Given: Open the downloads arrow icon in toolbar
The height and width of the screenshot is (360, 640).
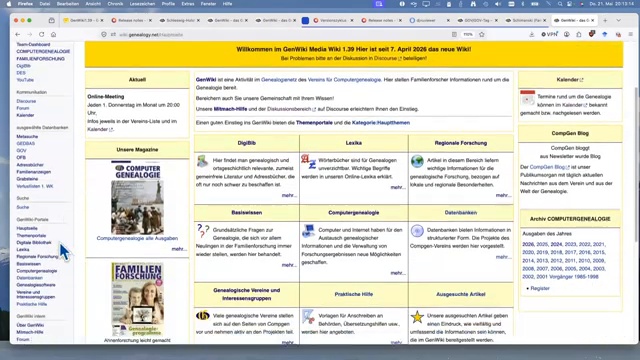Looking at the screenshot, I should click(x=531, y=35).
